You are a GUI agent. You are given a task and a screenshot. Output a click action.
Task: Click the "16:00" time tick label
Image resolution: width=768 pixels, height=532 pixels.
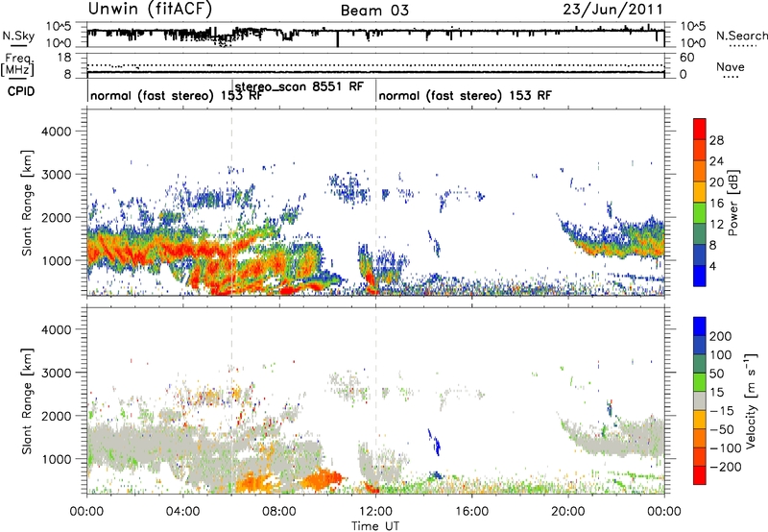(471, 512)
